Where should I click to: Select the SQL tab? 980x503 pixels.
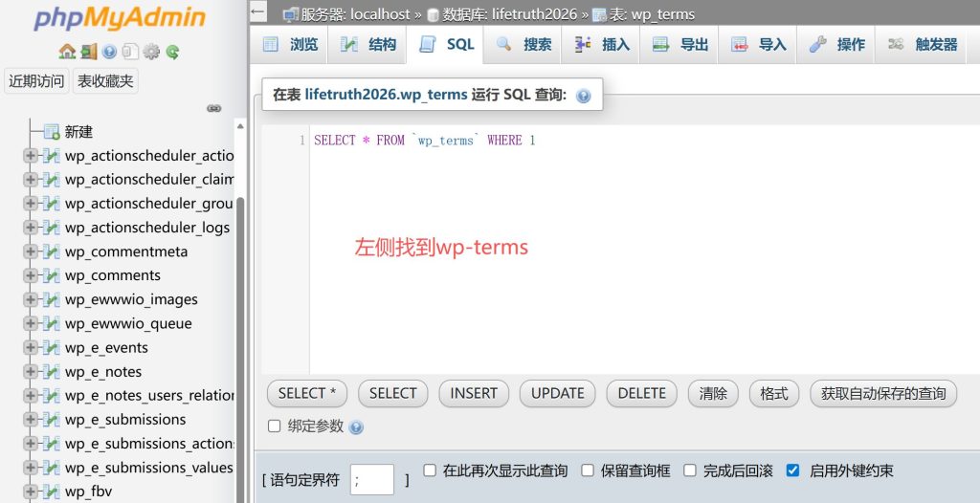point(445,44)
